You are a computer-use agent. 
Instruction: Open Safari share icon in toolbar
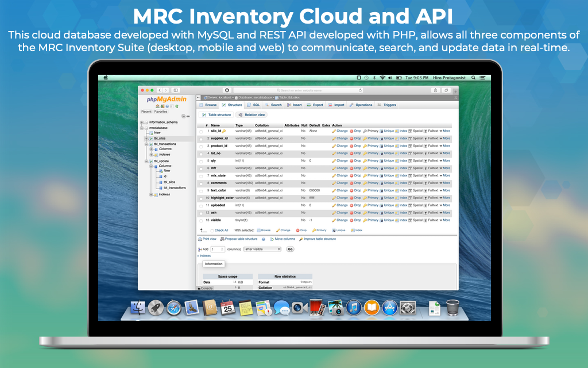pos(436,90)
